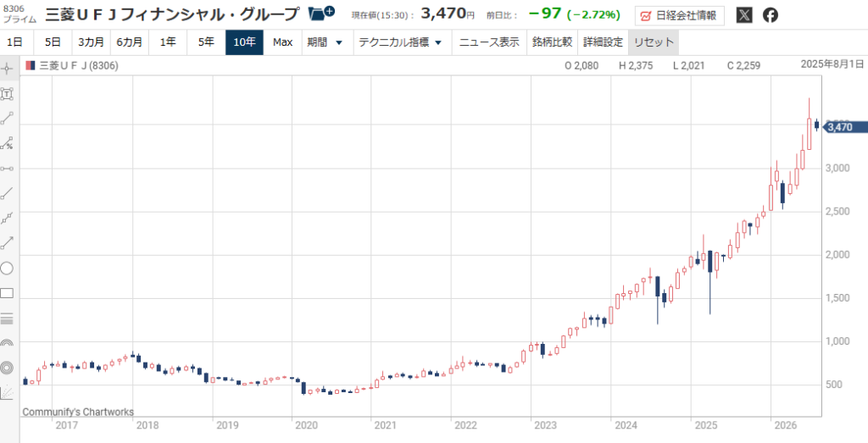The width and height of the screenshot is (868, 443).
Task: Select the percent-change line tool
Action: coord(7,143)
